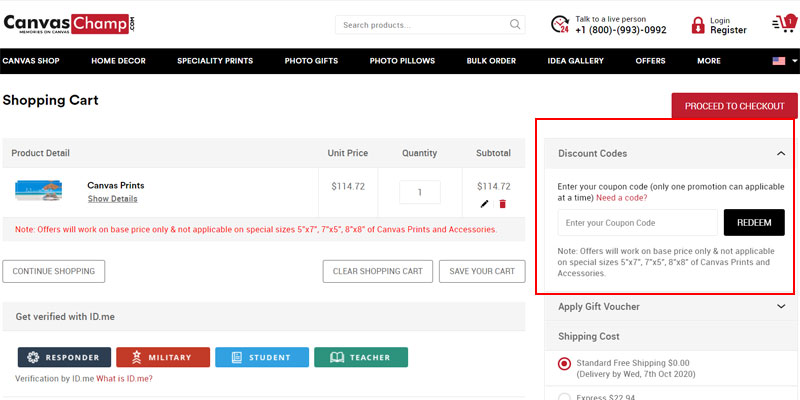Click the pencil edit icon for Canvas Prints
800x400 pixels.
(485, 204)
